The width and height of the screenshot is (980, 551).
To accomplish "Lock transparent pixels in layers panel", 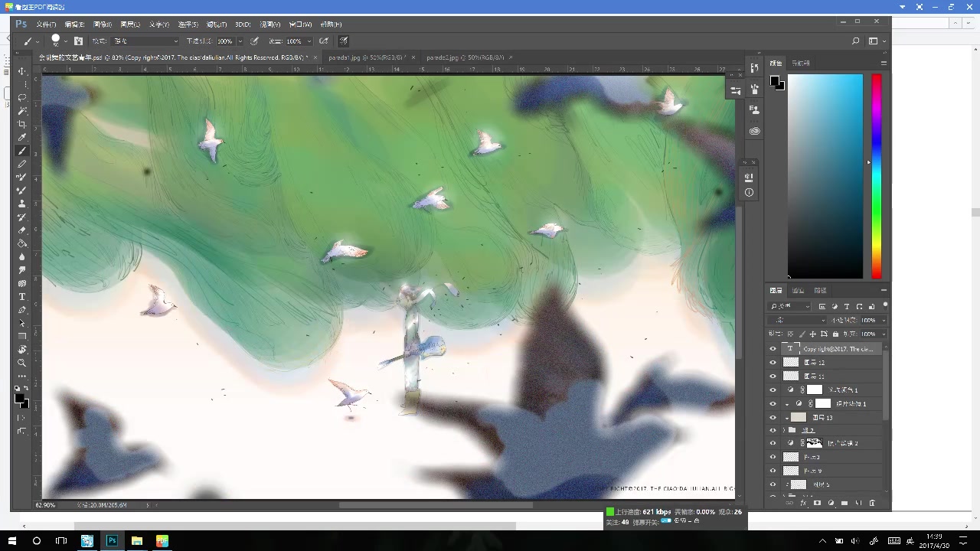I will coord(790,334).
